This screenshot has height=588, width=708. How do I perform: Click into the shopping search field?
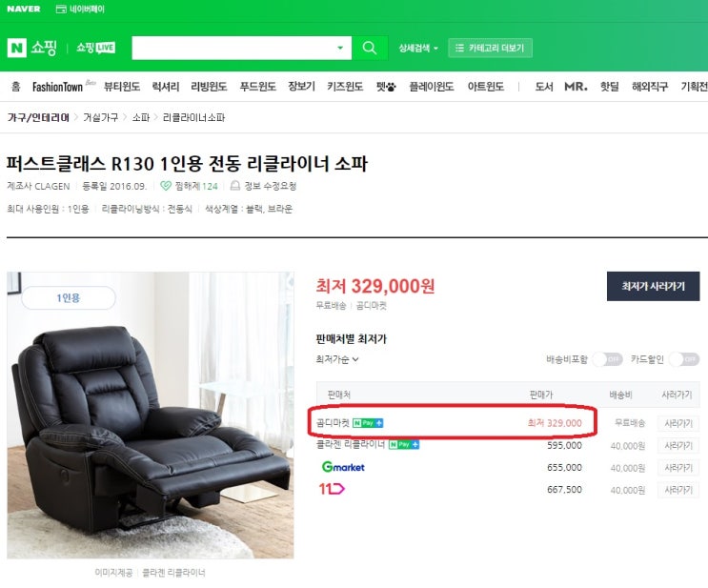pyautogui.click(x=233, y=48)
